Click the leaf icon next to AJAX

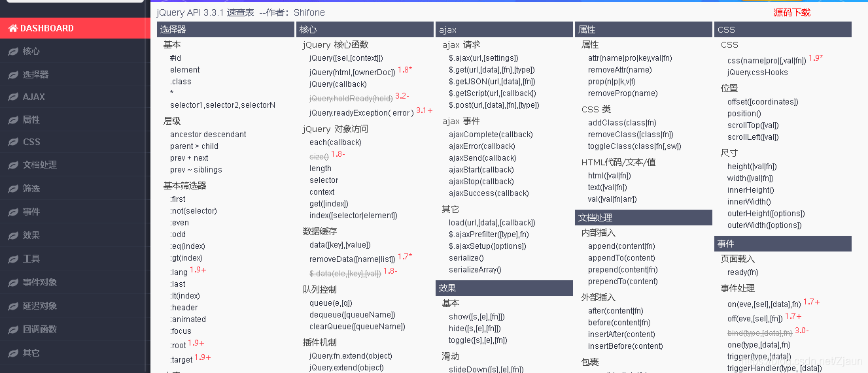tap(12, 97)
